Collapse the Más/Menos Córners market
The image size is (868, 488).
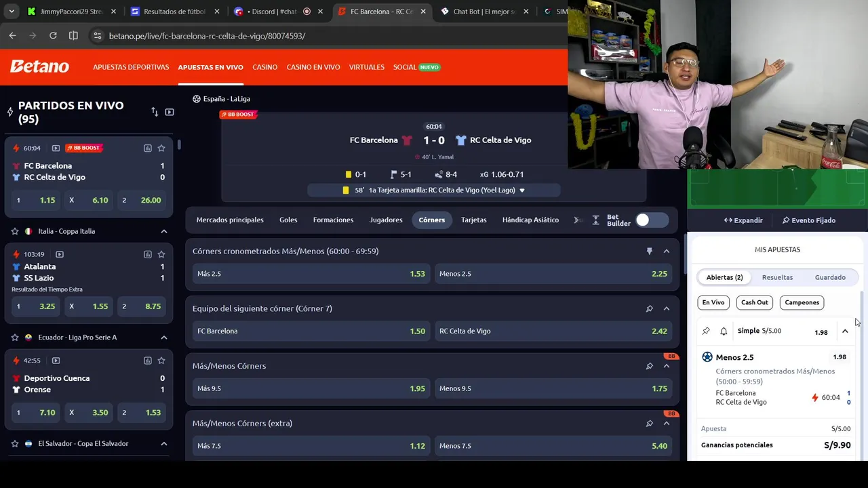667,366
